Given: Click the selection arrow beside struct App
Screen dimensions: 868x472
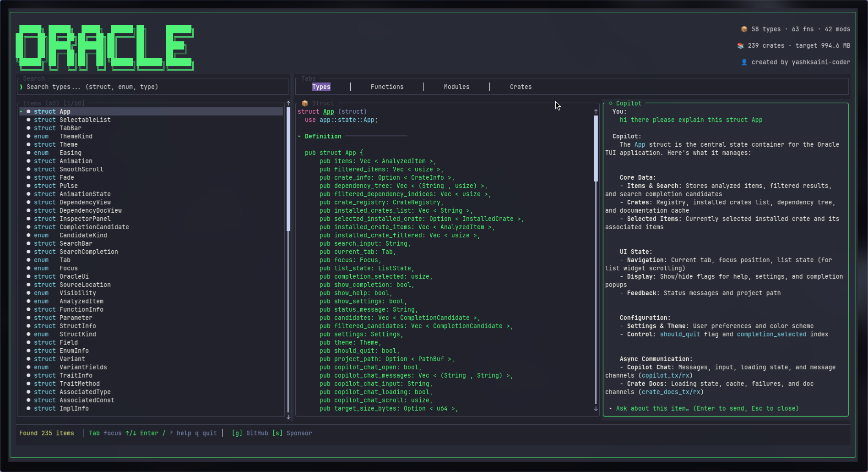Looking at the screenshot, I should (20, 111).
